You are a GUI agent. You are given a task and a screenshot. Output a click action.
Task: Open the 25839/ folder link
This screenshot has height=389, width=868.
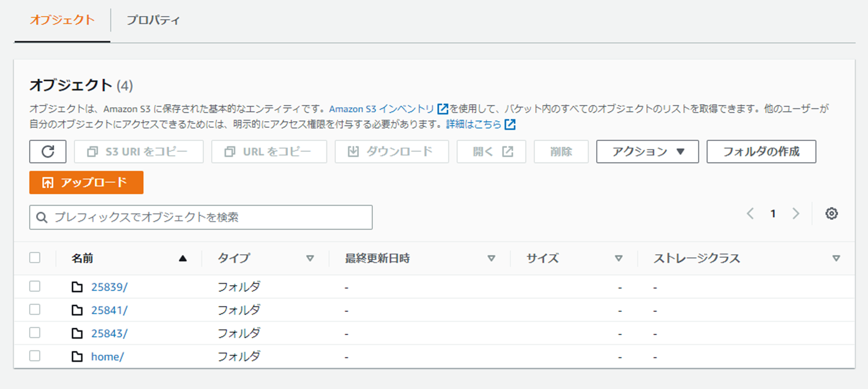[x=110, y=287]
